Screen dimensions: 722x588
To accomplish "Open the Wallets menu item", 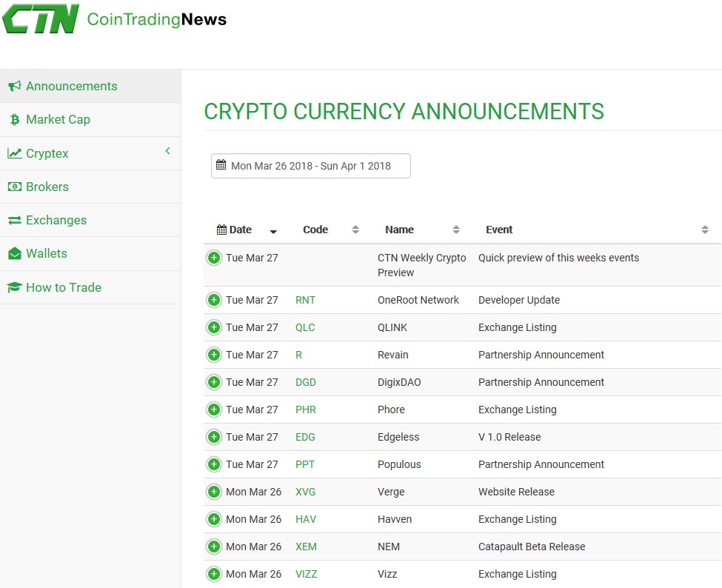I will (x=90, y=254).
